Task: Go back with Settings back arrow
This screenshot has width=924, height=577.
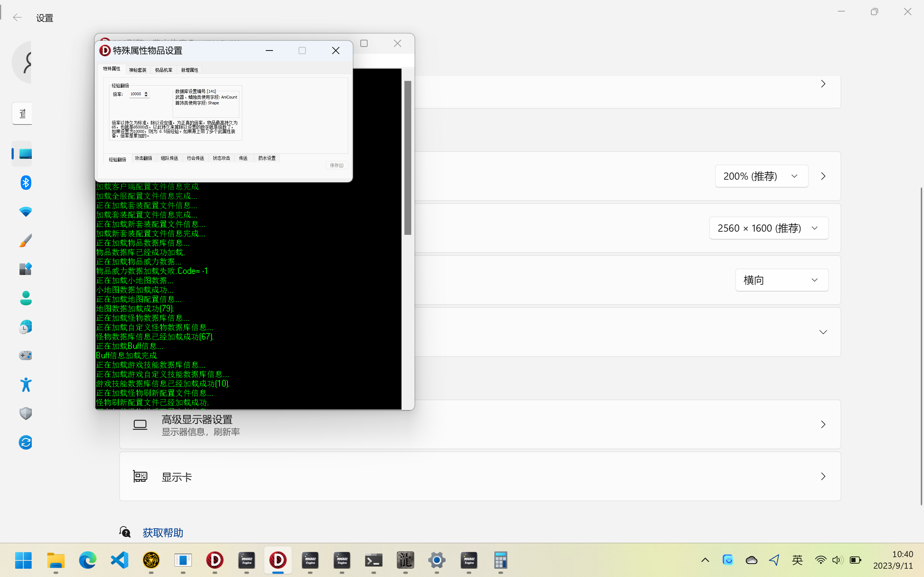Action: [x=17, y=17]
